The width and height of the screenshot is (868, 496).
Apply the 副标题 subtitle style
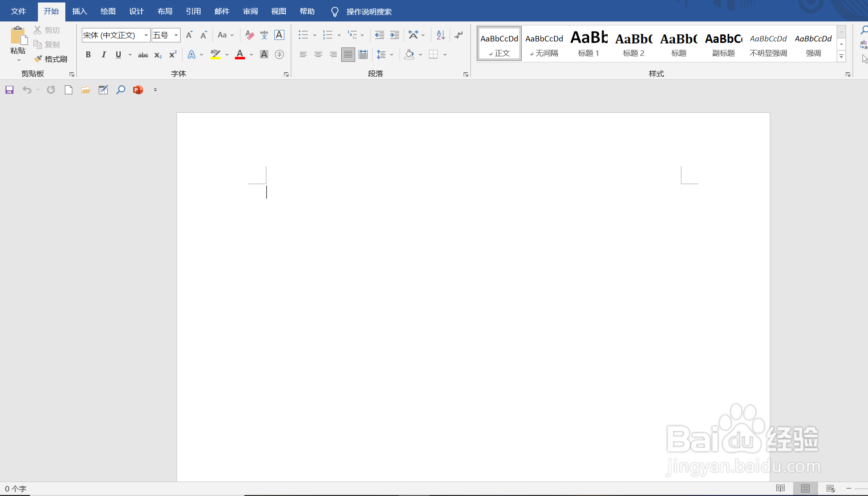pos(724,44)
